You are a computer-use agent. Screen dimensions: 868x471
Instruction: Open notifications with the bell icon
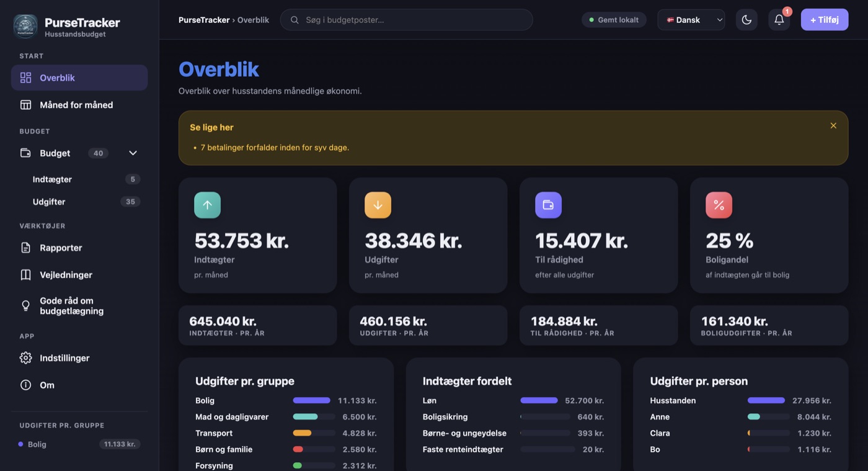tap(779, 20)
